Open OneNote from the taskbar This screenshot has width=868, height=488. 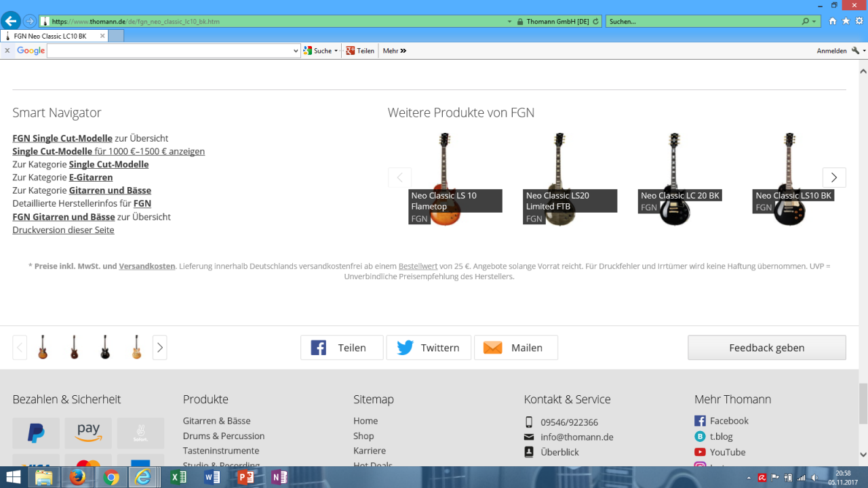pyautogui.click(x=279, y=477)
